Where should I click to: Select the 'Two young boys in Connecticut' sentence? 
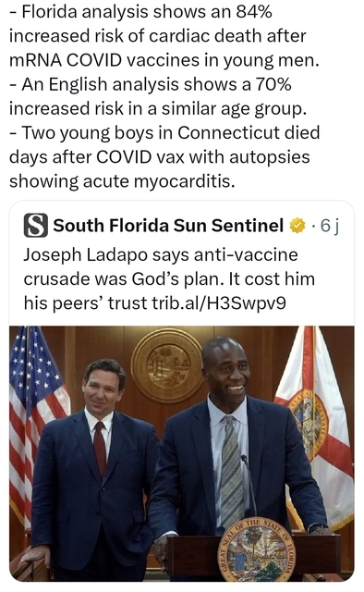[164, 156]
